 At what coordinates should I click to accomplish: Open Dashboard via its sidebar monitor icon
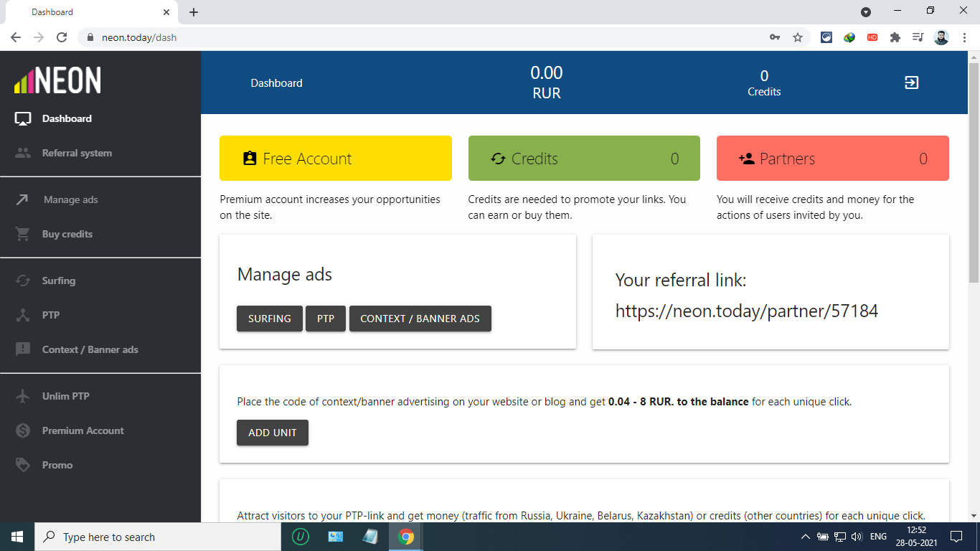tap(23, 119)
